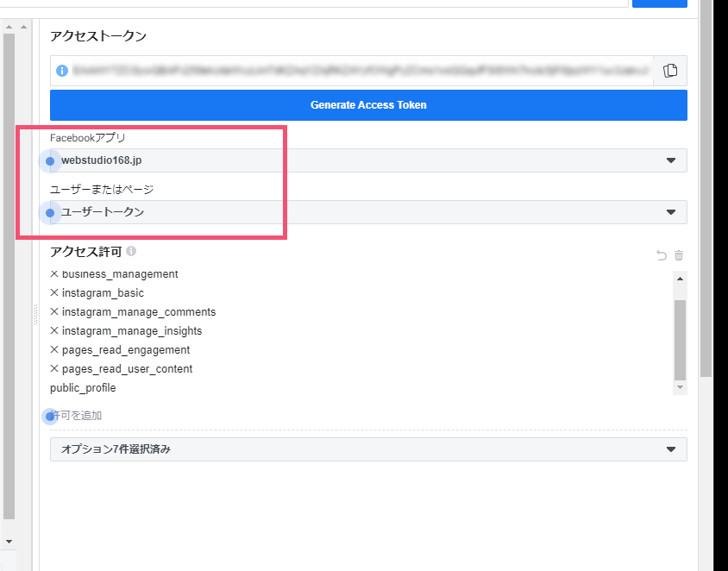Remove the pages_read_user_content permission
This screenshot has width=728, height=571.
tap(54, 368)
